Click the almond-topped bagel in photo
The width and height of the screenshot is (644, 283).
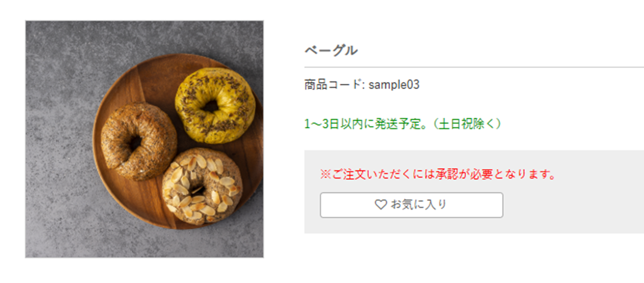[202, 186]
